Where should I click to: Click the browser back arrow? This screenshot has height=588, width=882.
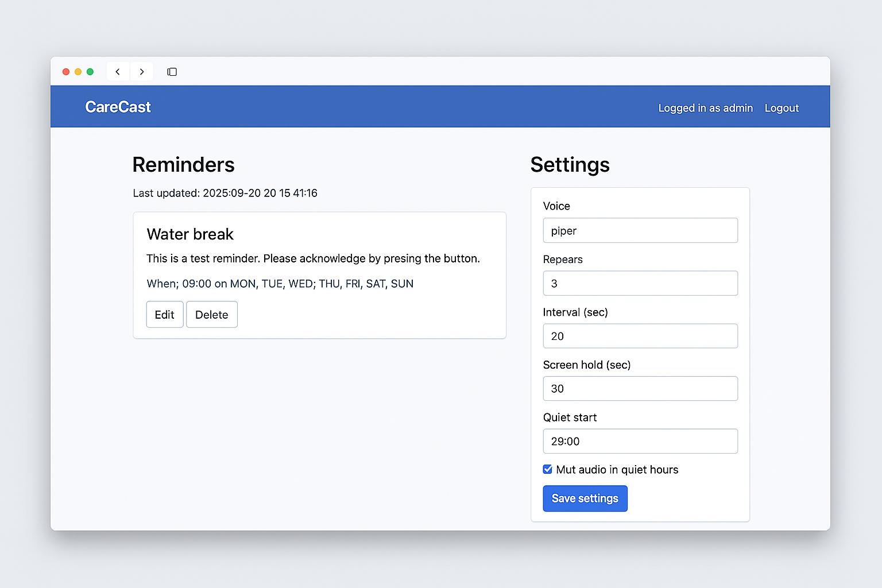point(118,71)
